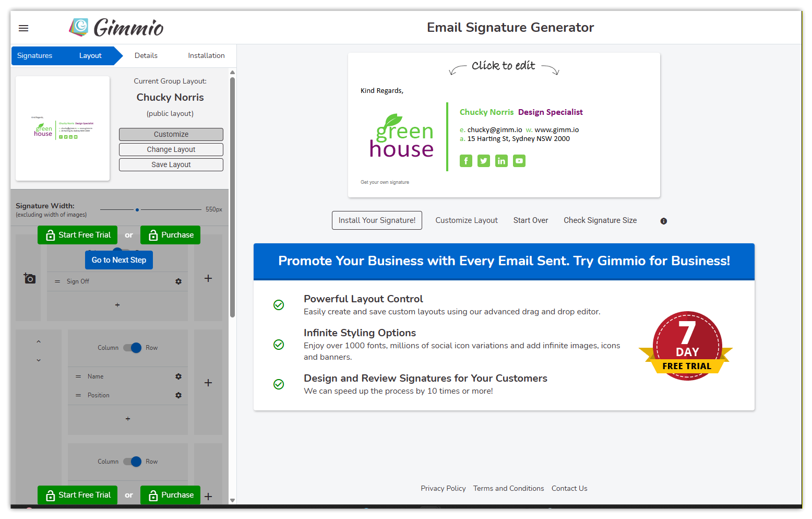812x519 pixels.
Task: Click the add image camera icon
Action: coord(30,278)
